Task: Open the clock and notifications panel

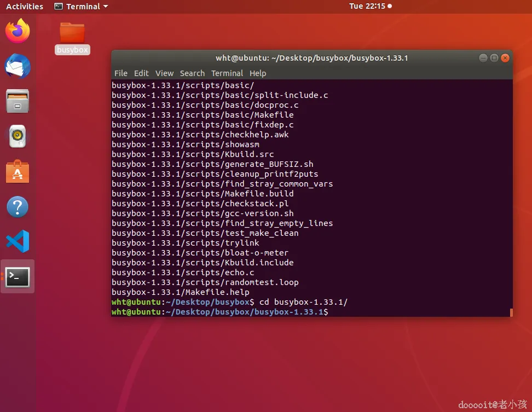Action: (x=370, y=6)
